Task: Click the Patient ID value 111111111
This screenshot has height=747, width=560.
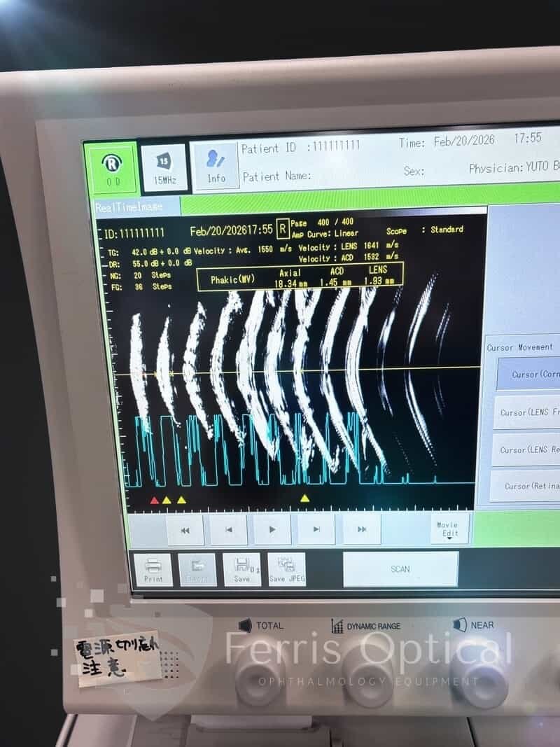Action: click(336, 146)
